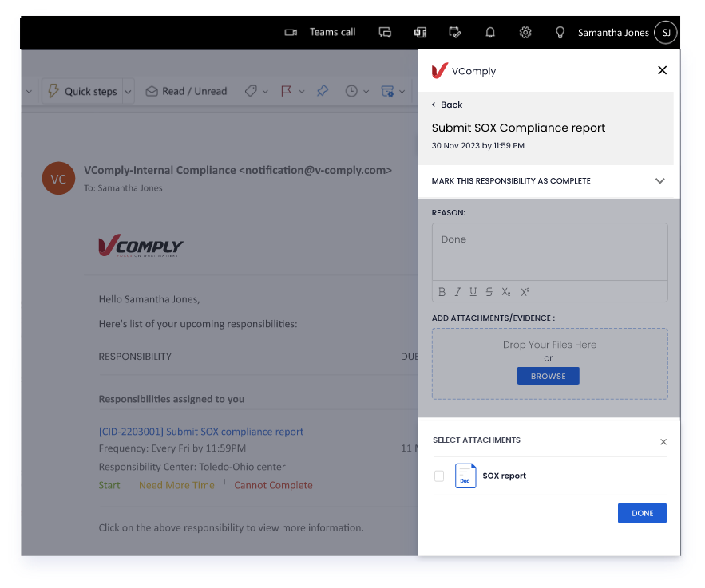Click the Browse button to upload evidence
This screenshot has height=588, width=705.
pos(548,376)
